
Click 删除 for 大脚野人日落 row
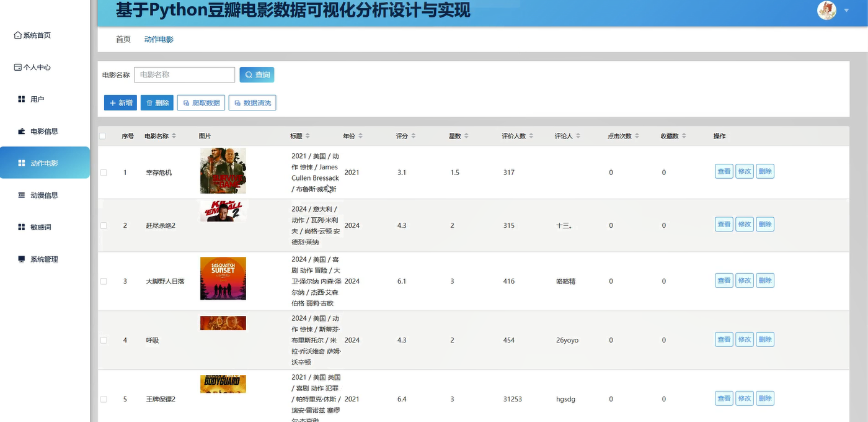(x=765, y=281)
